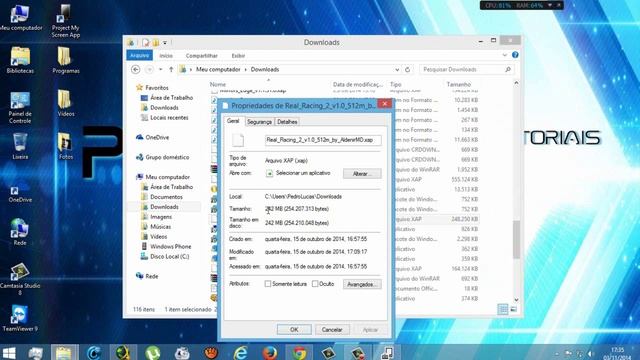
Task: Click the Pesquisar Downloads search box
Action: click(x=466, y=69)
